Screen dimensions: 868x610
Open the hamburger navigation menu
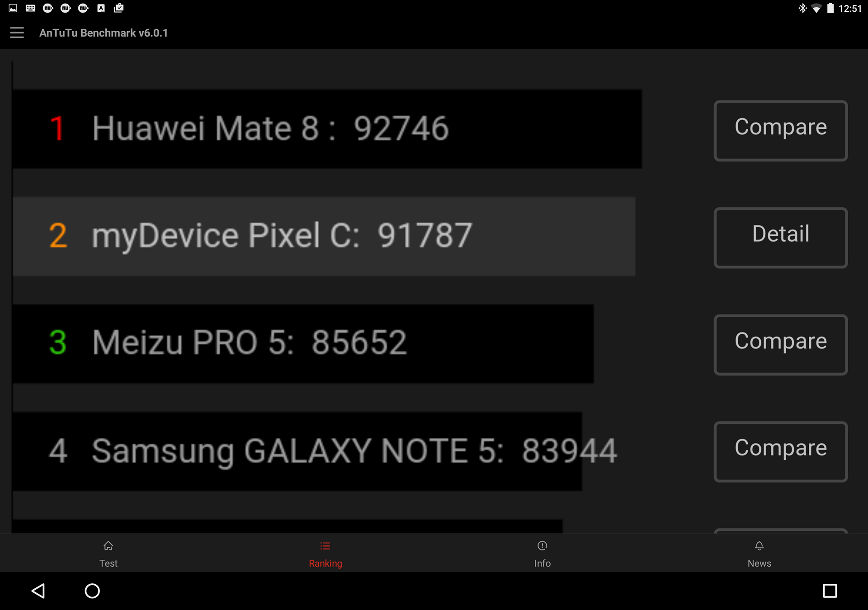17,33
